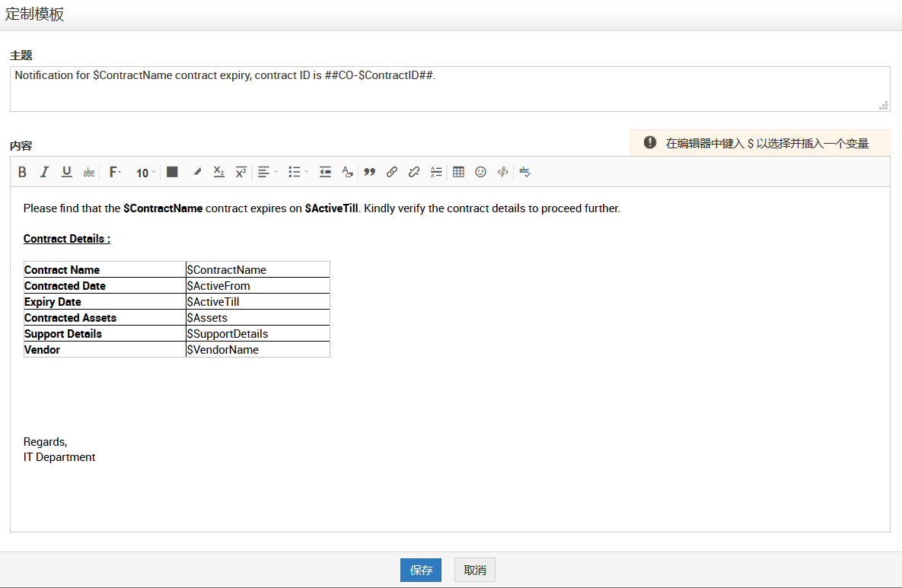Click the 'Expiry Date' table cell
This screenshot has height=588, width=902.
pyautogui.click(x=105, y=302)
